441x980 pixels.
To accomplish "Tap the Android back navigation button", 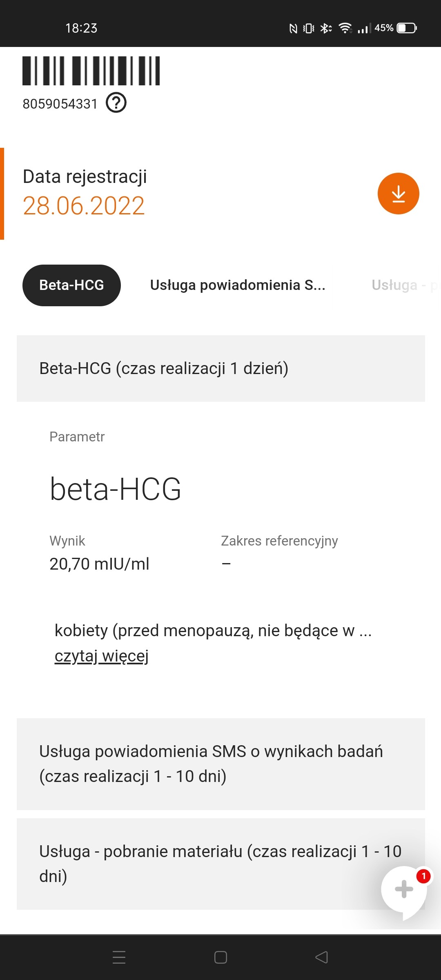I will pos(322,957).
